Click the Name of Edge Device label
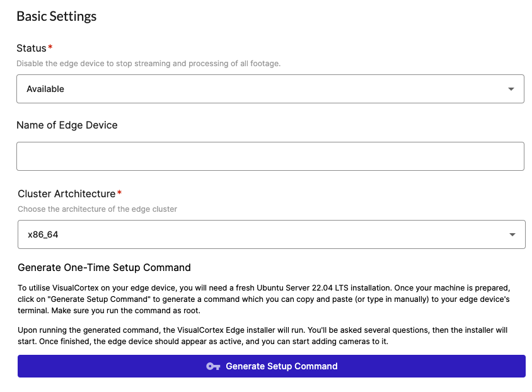Screen dimensions: 532x392 coord(67,125)
